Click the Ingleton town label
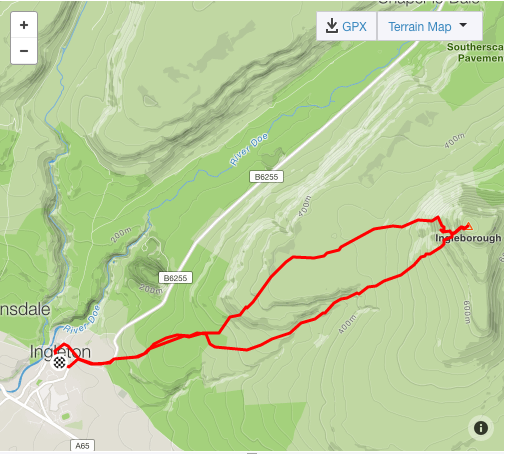The image size is (512, 454). (60, 352)
